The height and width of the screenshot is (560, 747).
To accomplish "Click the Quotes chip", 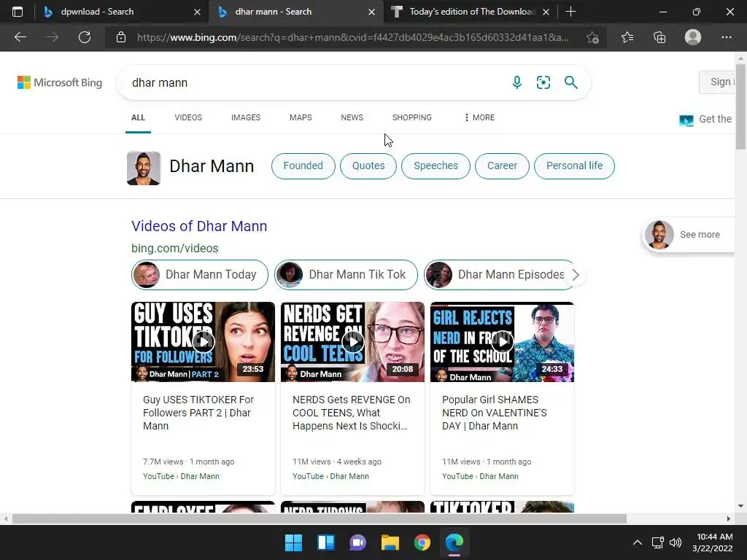I will coord(368,166).
